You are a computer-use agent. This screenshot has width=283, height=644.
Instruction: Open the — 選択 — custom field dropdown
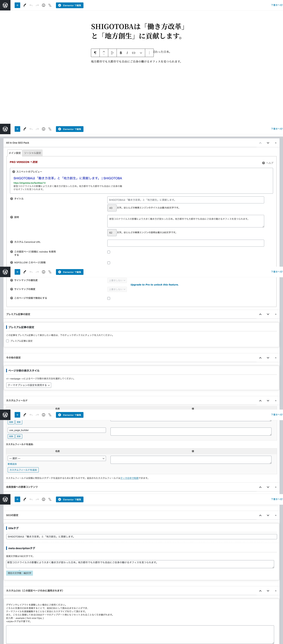coord(57,458)
